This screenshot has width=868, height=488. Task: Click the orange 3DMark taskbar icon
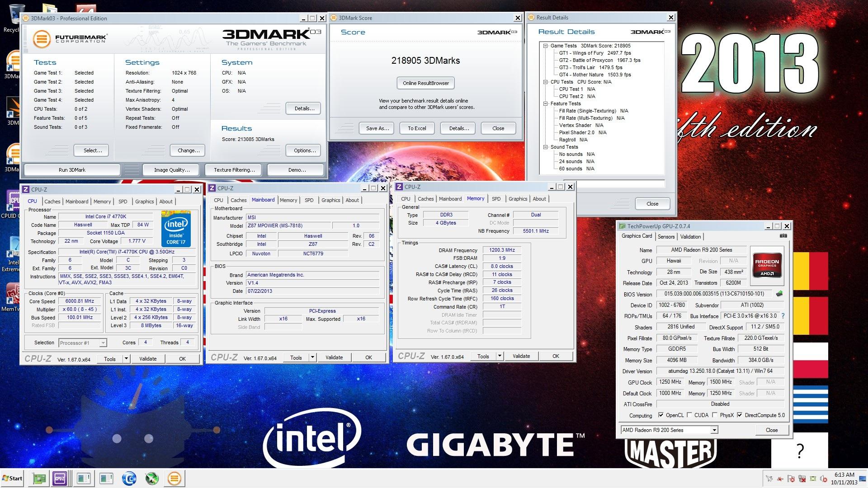click(174, 478)
